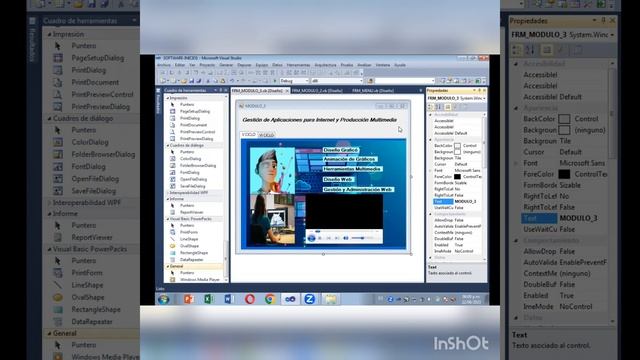The height and width of the screenshot is (360, 640).
Task: Open the Herramientas menu
Action: (x=298, y=65)
